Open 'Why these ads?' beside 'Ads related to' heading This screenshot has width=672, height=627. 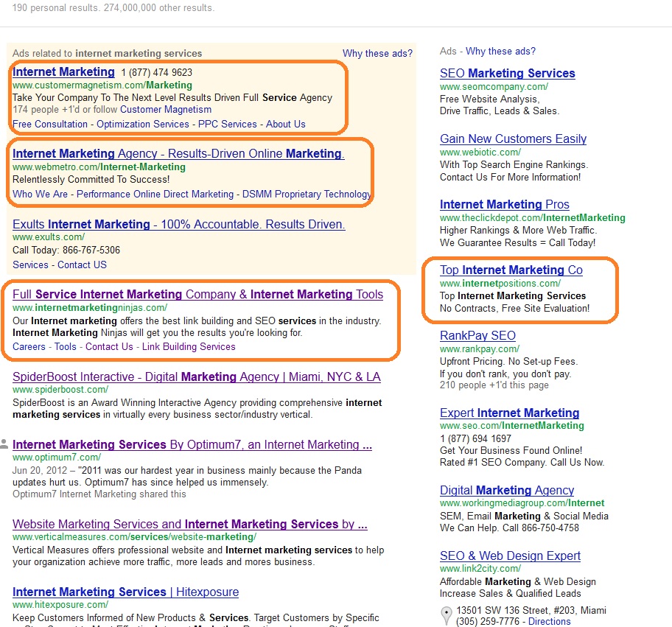[377, 54]
